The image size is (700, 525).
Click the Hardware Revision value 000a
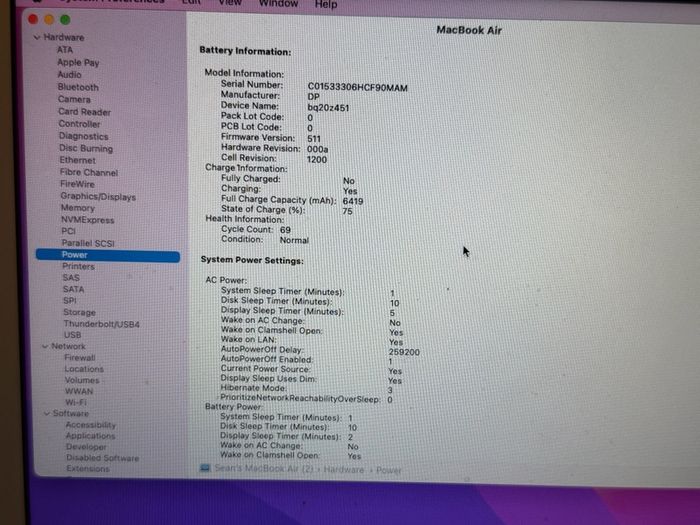317,149
